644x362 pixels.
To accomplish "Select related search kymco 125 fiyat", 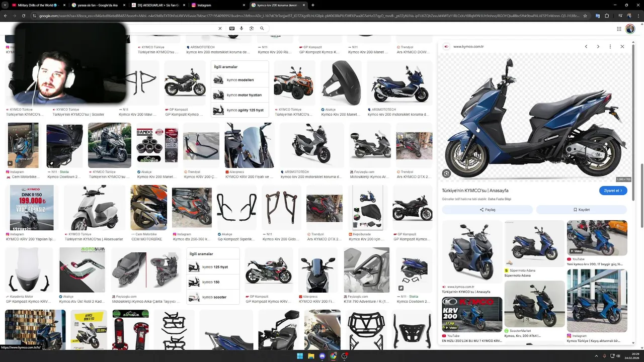I will [x=213, y=267].
